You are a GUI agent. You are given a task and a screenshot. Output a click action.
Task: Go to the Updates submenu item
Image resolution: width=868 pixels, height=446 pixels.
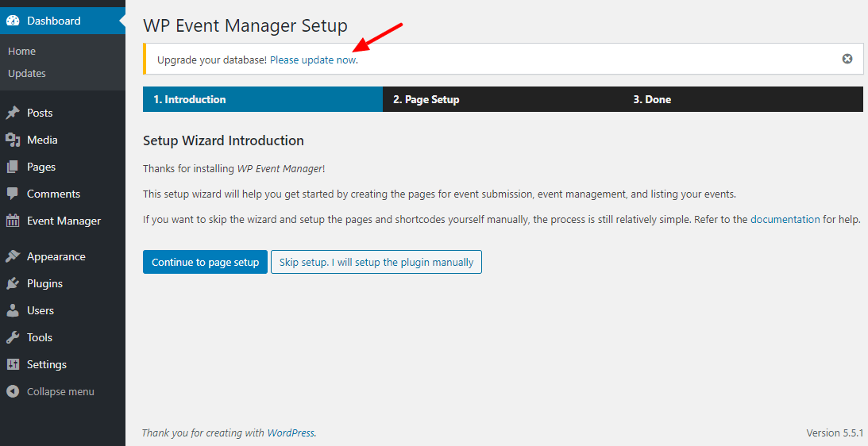point(26,73)
